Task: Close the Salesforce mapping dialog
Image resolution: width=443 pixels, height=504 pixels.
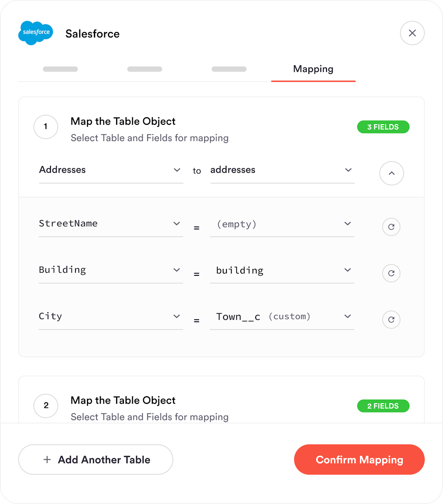Action: coord(412,33)
